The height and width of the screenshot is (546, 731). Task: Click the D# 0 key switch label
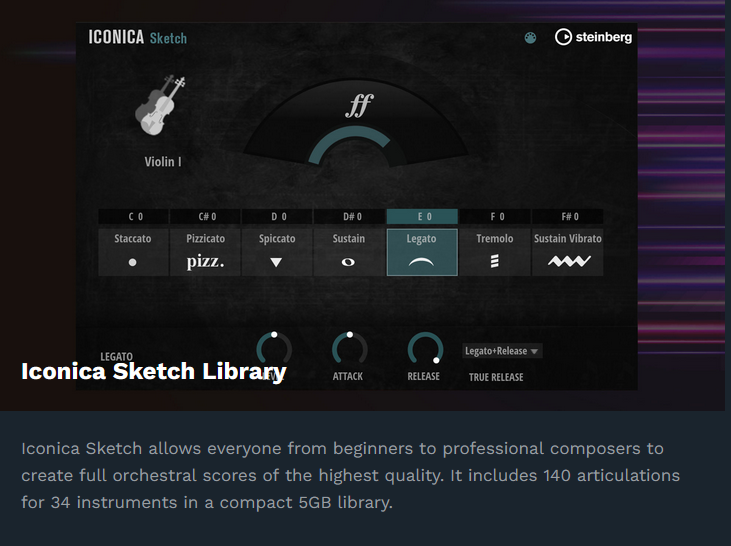point(349,216)
